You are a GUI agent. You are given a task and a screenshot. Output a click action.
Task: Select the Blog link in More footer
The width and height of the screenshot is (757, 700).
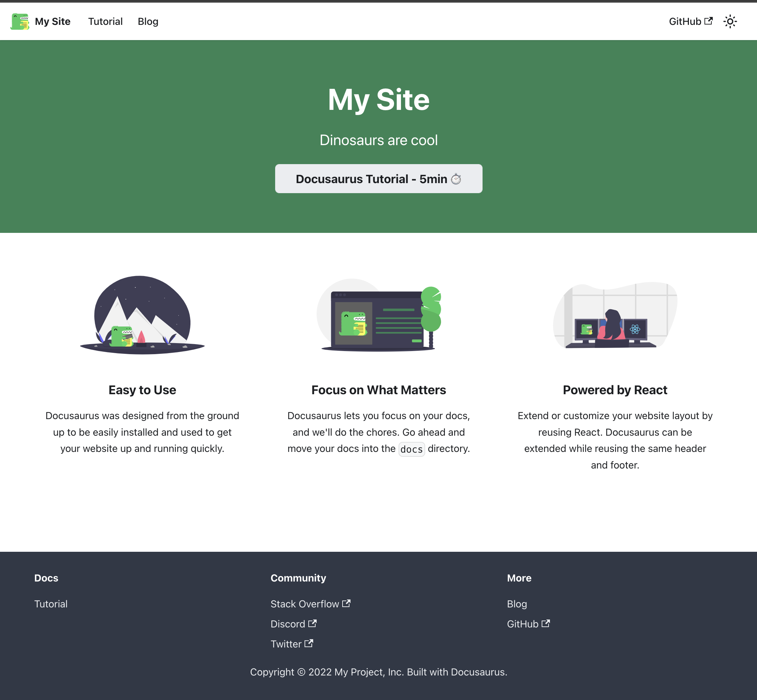[516, 603]
